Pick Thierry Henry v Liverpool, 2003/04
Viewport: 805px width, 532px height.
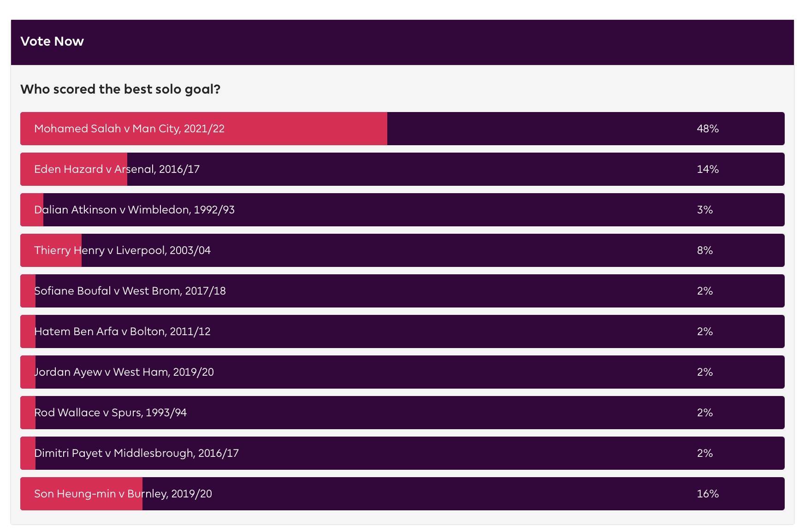[123, 250]
